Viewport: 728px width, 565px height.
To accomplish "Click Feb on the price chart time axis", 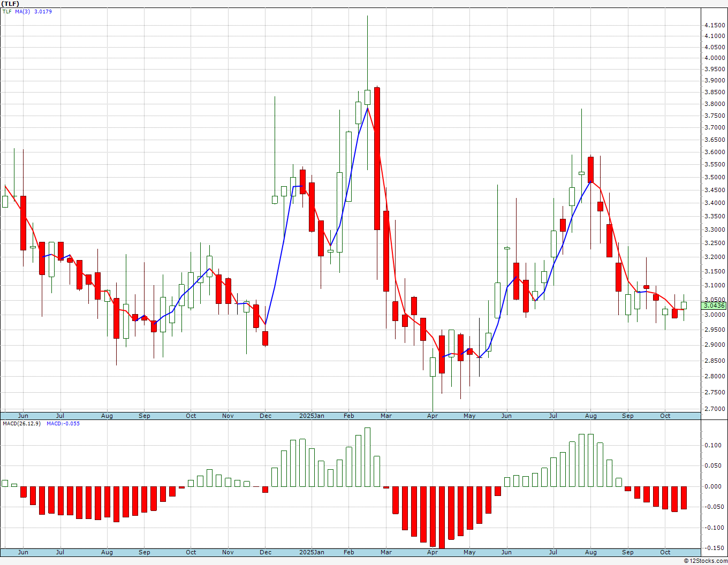I will point(348,416).
